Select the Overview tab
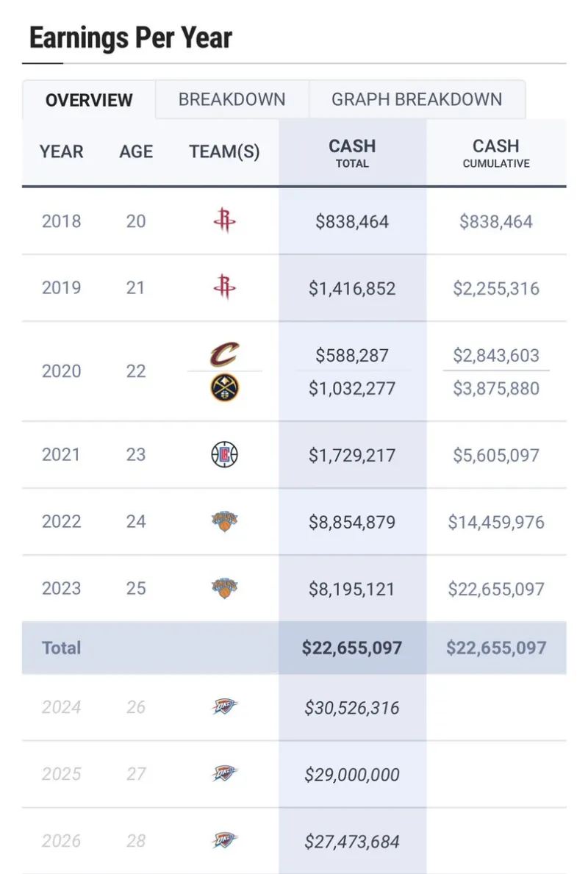This screenshot has height=874, width=588. point(89,100)
